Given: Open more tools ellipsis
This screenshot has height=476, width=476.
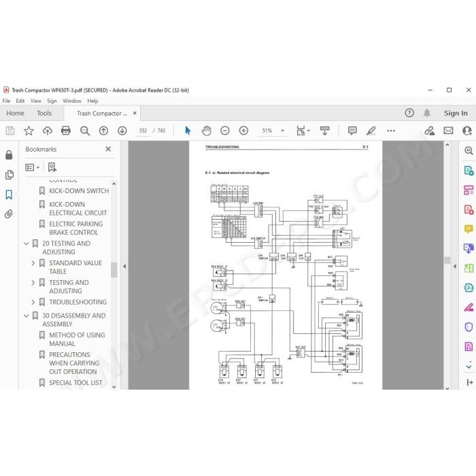Looking at the screenshot, I should 391,131.
